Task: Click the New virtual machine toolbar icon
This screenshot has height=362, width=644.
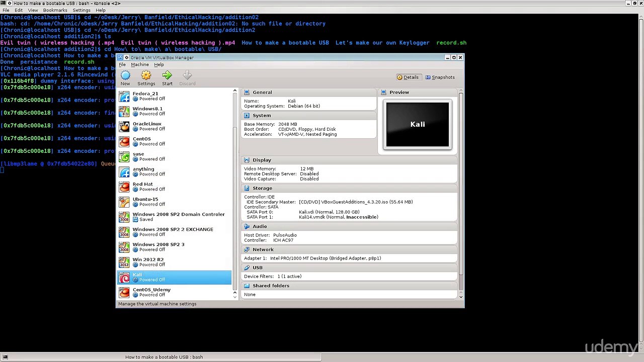Action: click(x=125, y=75)
